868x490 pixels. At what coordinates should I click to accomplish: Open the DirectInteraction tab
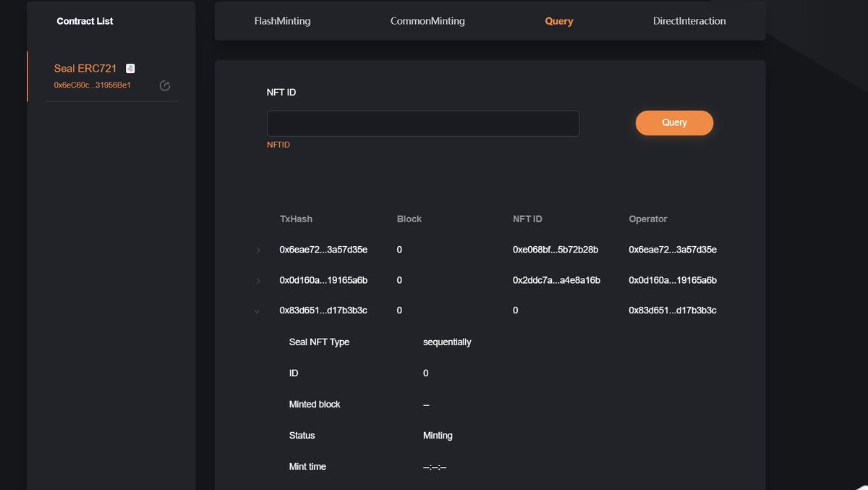[689, 21]
